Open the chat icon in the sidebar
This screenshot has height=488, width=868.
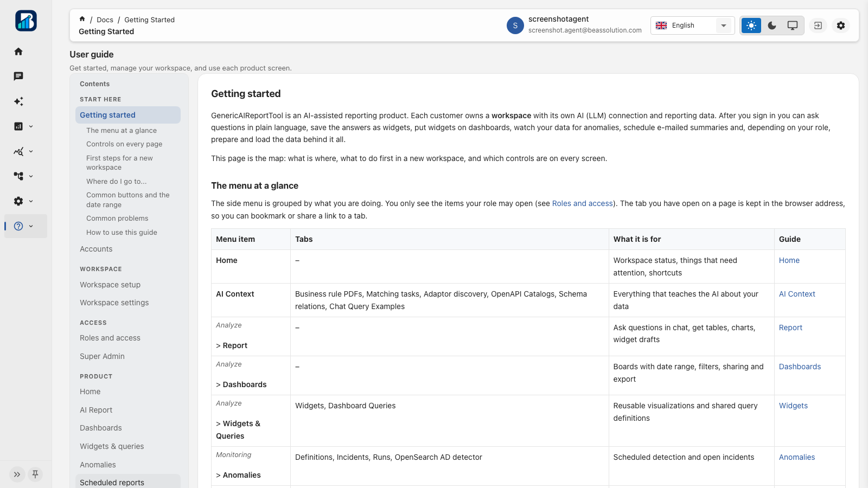click(18, 76)
